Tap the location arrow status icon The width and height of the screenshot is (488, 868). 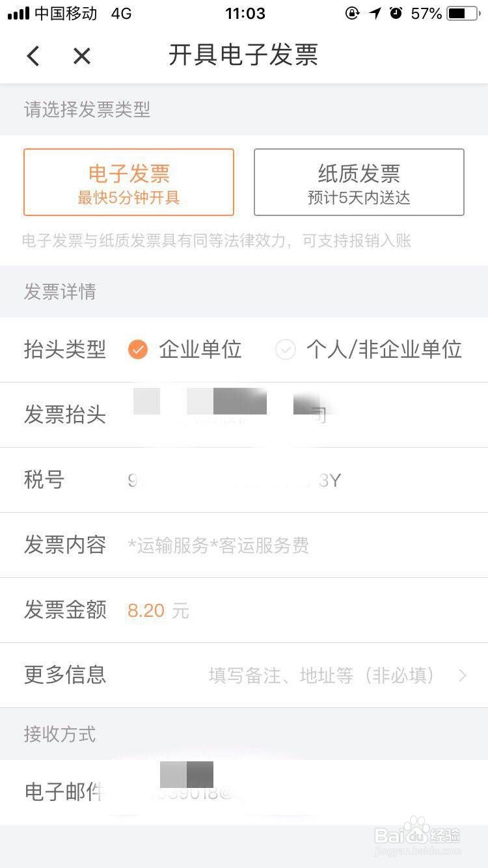pos(375,13)
